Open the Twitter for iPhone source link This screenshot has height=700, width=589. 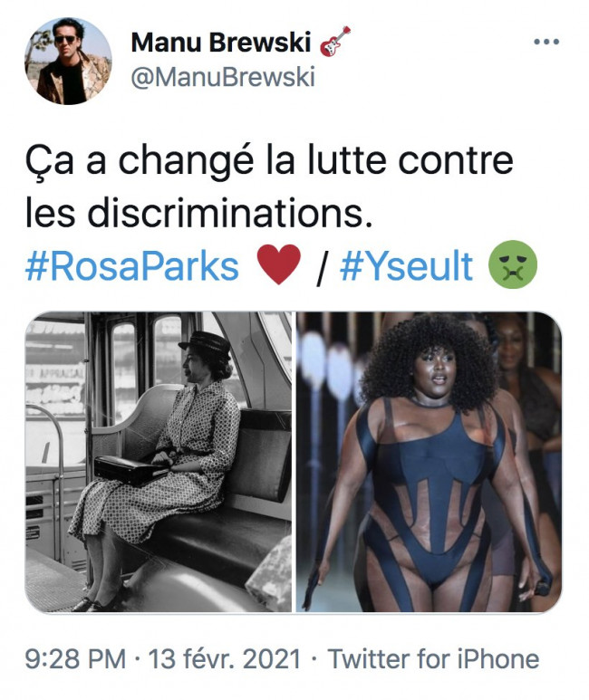coord(433,659)
